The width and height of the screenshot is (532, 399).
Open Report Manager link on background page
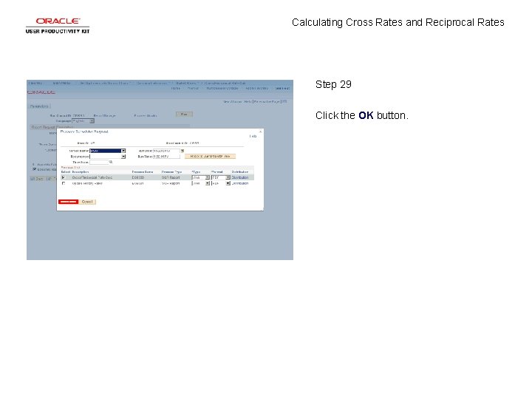[105, 116]
